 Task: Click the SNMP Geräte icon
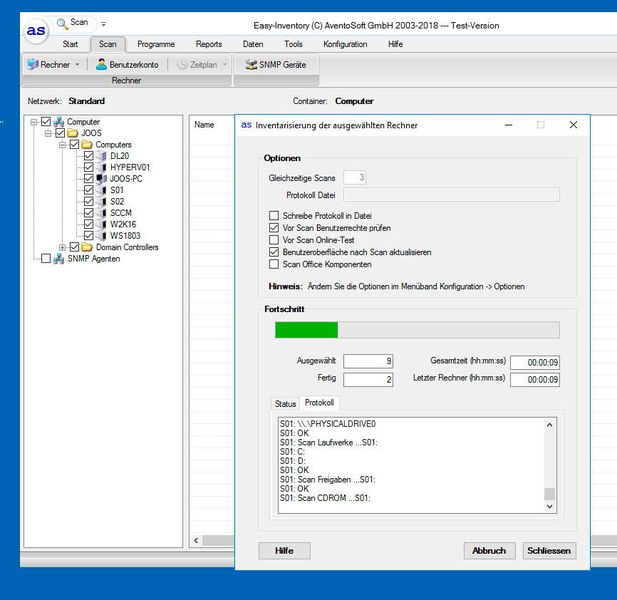[251, 65]
